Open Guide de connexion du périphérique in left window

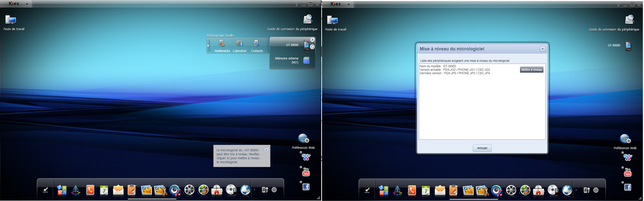(x=292, y=22)
